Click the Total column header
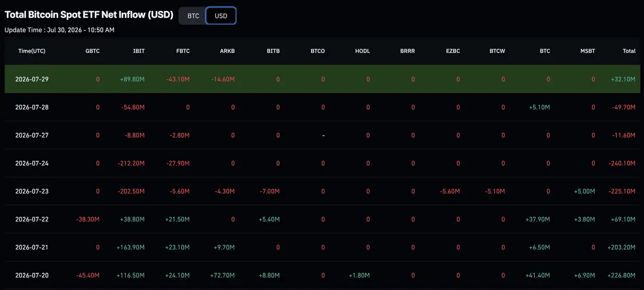The image size is (644, 290). pos(629,51)
